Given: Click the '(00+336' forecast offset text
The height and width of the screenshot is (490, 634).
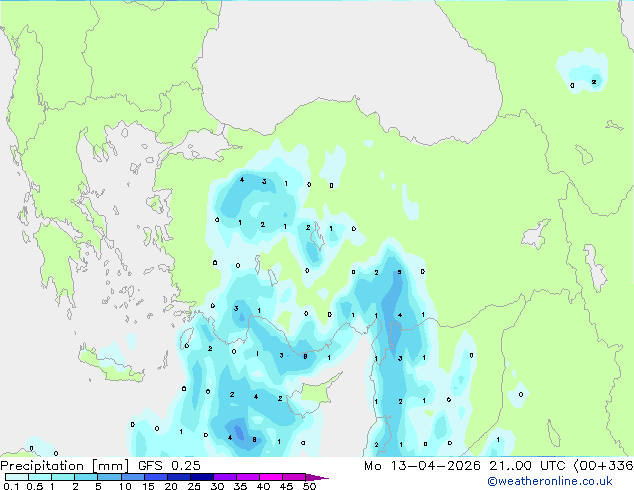Looking at the screenshot, I should [x=603, y=466].
